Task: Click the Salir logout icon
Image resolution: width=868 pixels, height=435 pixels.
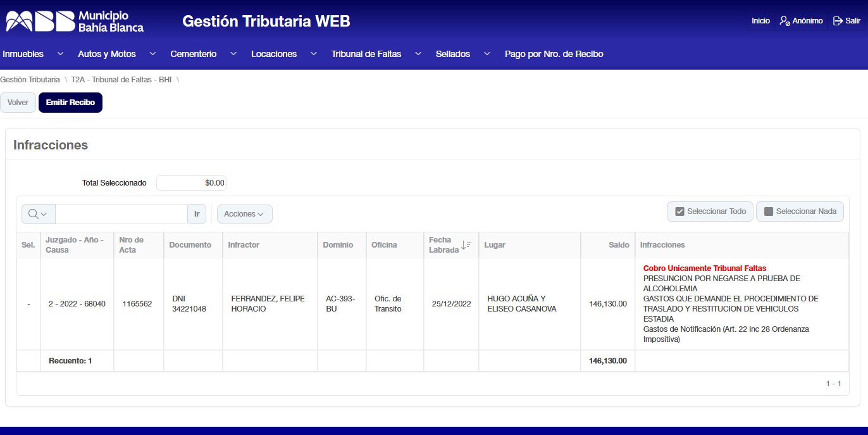Action: 838,21
